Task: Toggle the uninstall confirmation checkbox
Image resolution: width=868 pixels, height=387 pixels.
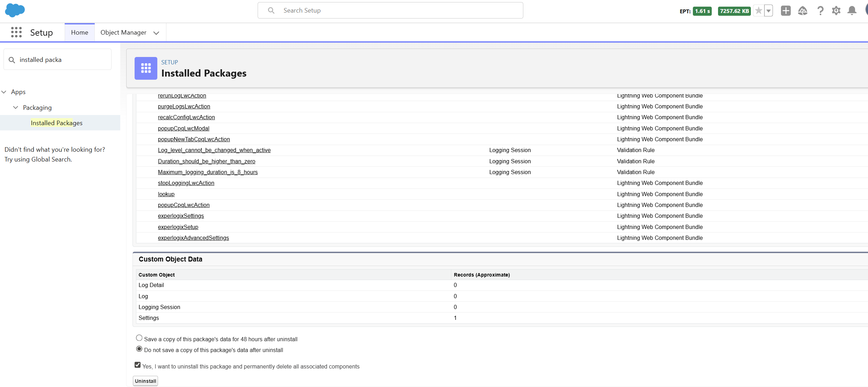Action: pyautogui.click(x=137, y=365)
